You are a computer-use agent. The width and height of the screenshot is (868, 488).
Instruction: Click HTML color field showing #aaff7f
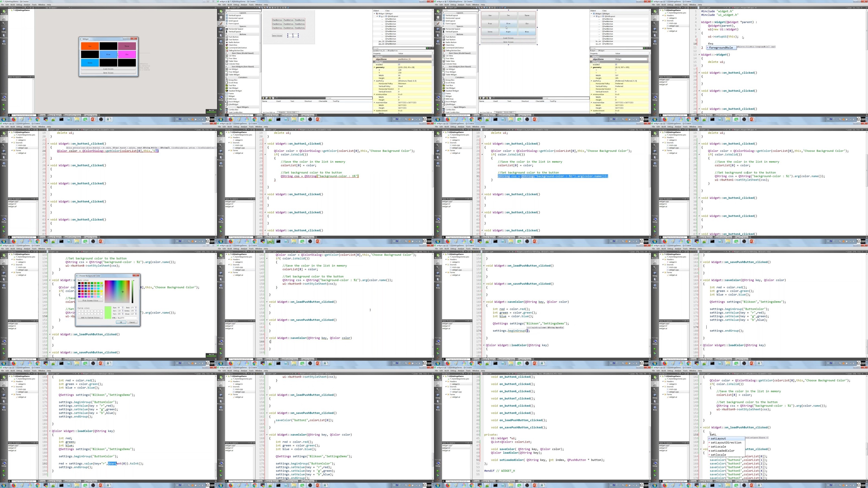click(x=127, y=317)
